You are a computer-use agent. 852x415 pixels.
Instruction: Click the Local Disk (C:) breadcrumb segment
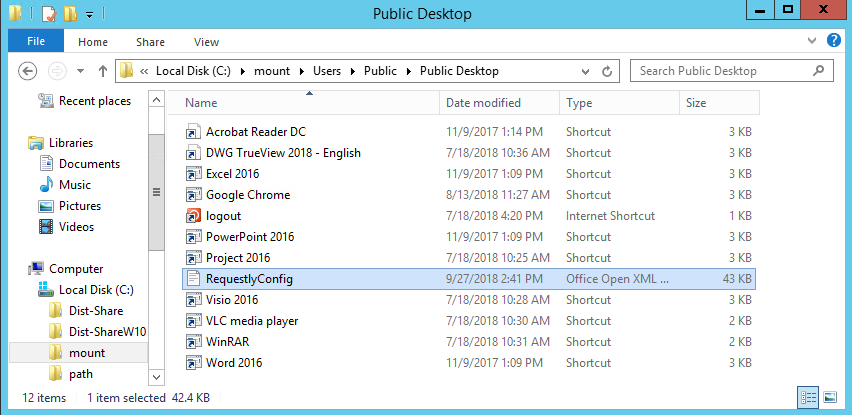[x=193, y=71]
